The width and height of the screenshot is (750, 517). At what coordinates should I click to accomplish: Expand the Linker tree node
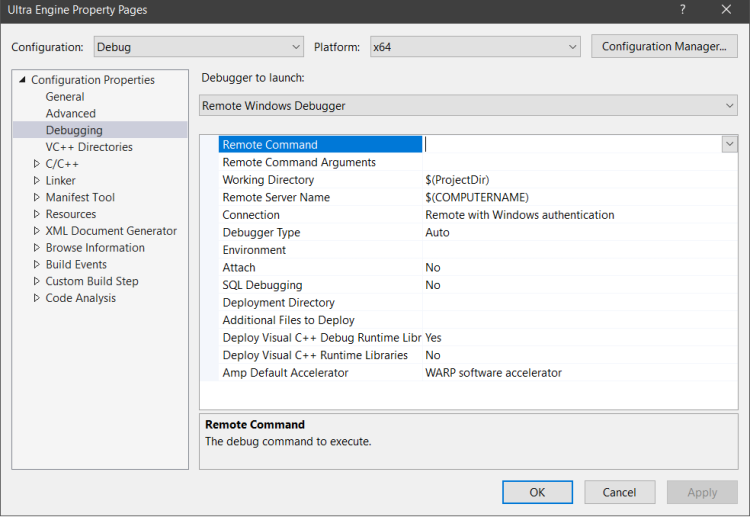coord(37,181)
